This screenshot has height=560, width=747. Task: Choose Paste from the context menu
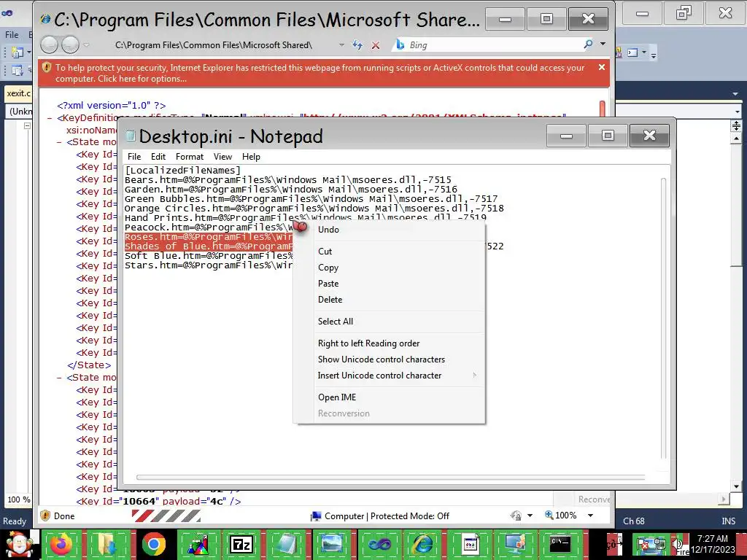pyautogui.click(x=390, y=284)
